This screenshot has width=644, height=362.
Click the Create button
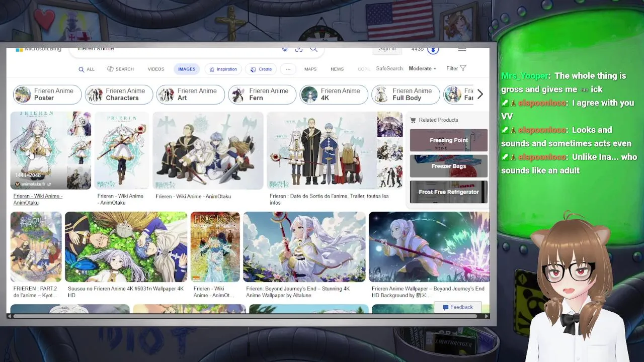pyautogui.click(x=262, y=69)
